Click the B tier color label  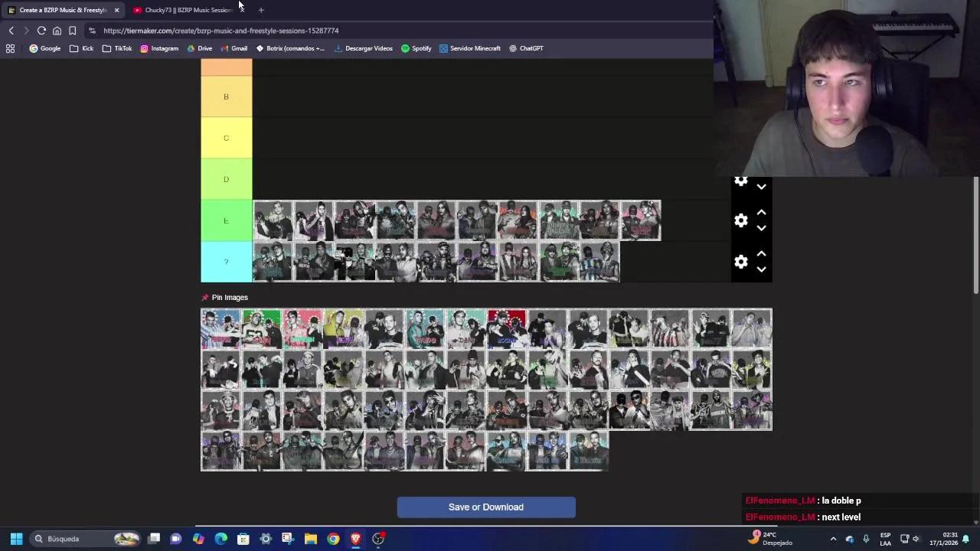(226, 96)
